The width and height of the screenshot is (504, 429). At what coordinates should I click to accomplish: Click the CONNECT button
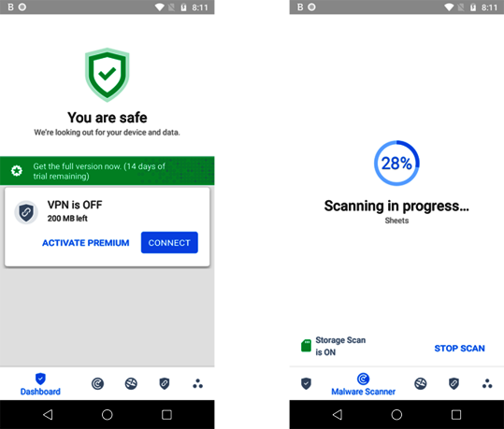[x=169, y=243]
